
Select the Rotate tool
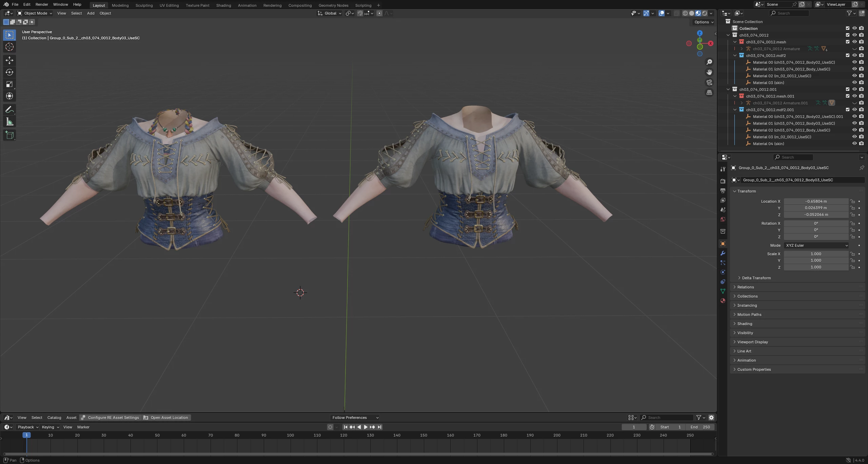[9, 72]
